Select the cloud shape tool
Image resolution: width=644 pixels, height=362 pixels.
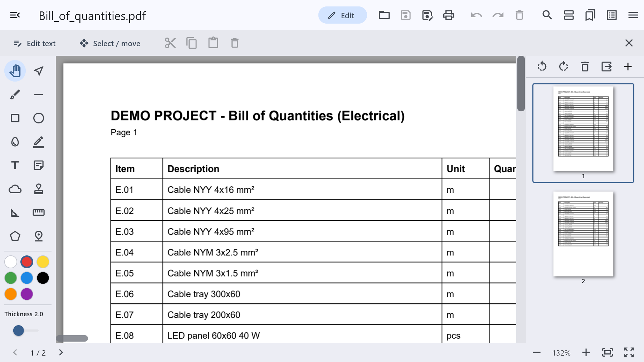(15, 189)
